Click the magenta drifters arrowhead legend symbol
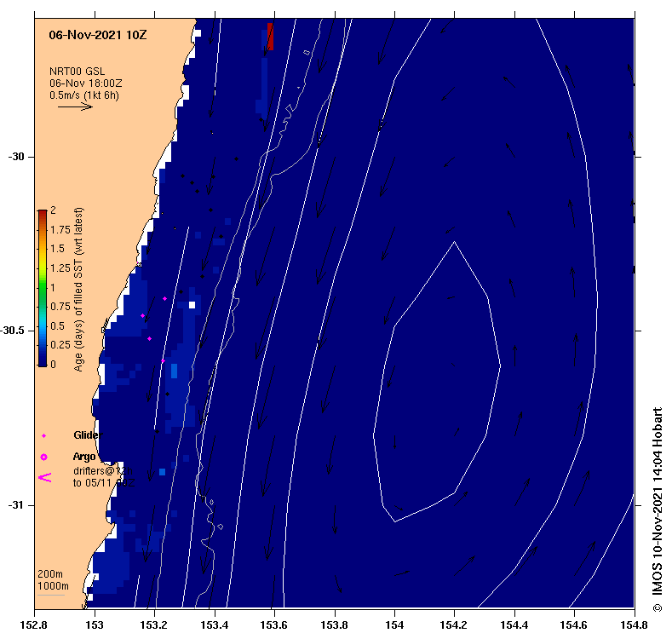672x639 pixels. pyautogui.click(x=45, y=477)
